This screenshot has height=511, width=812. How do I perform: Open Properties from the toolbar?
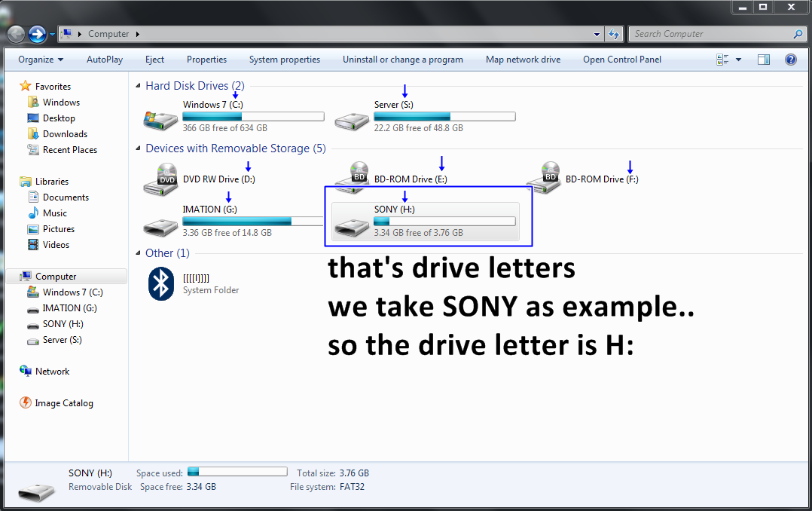(206, 60)
